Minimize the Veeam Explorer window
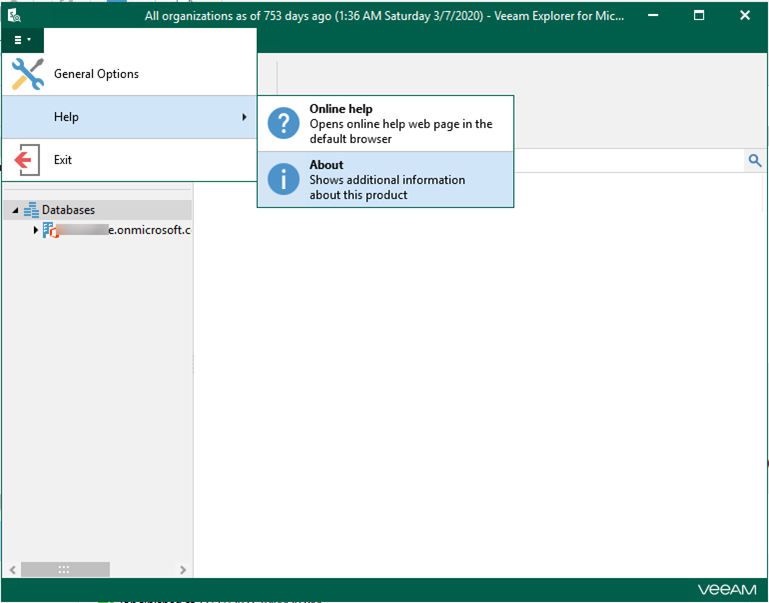The height and width of the screenshot is (603, 769). (653, 16)
